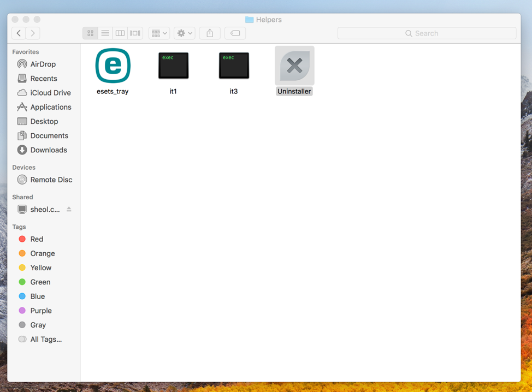Select the esets_tray application icon
Viewport: 532px width, 392px height.
(x=113, y=66)
